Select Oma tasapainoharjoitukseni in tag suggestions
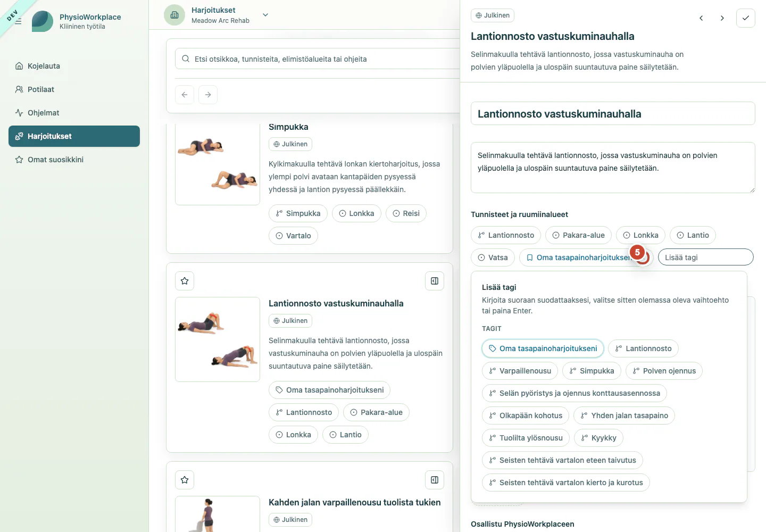This screenshot has width=766, height=532. pyautogui.click(x=543, y=348)
